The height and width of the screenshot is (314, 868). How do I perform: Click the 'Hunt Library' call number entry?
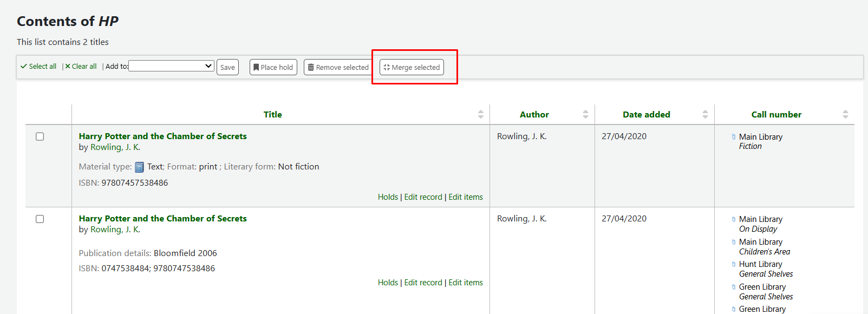tap(760, 264)
